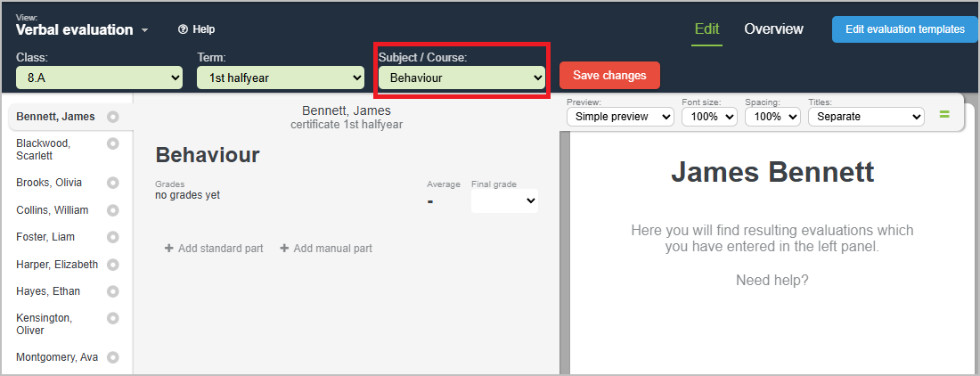Click status circle next to Bennett, James
Screen dimensions: 980x376
(113, 117)
